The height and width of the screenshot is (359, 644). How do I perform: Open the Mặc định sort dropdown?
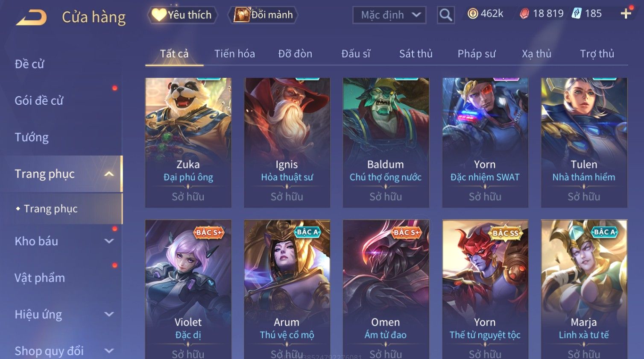389,15
